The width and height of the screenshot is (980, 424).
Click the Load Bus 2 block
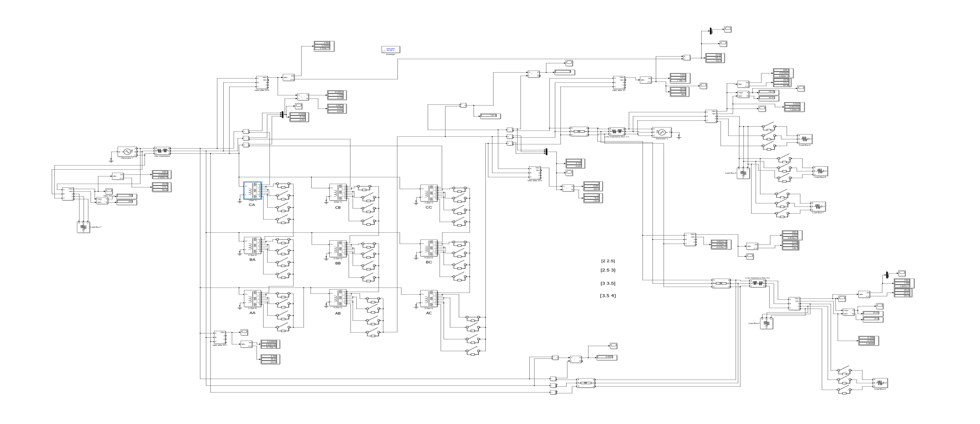coord(880,383)
